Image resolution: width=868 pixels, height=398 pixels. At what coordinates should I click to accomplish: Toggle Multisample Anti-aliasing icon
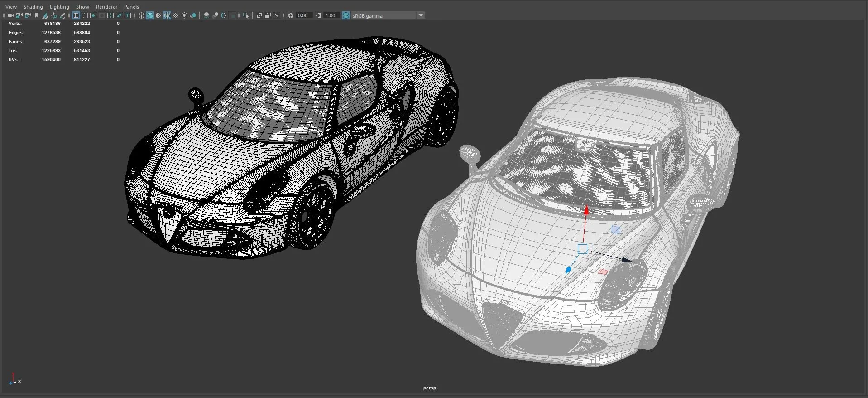223,15
